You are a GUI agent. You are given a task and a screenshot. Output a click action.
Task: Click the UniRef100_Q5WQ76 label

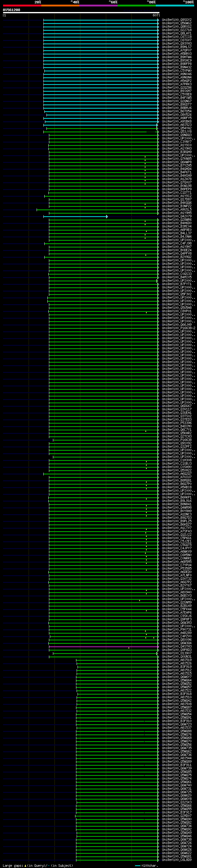176,735
